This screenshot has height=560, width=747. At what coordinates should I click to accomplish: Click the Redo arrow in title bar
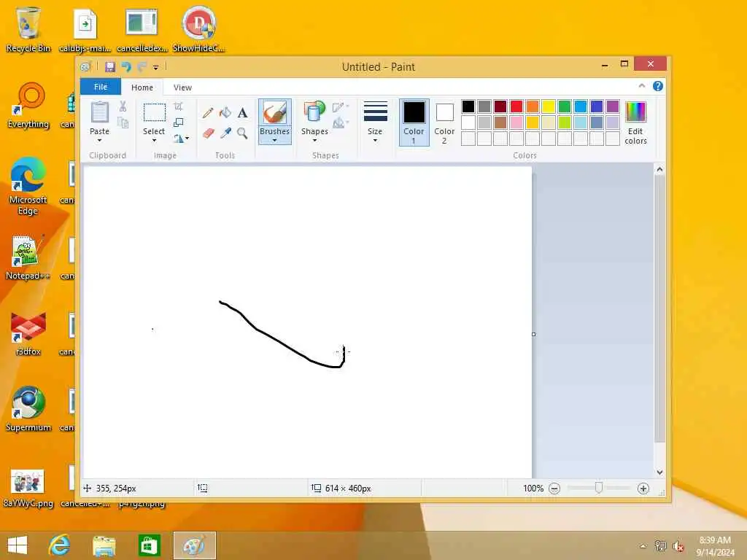(142, 66)
